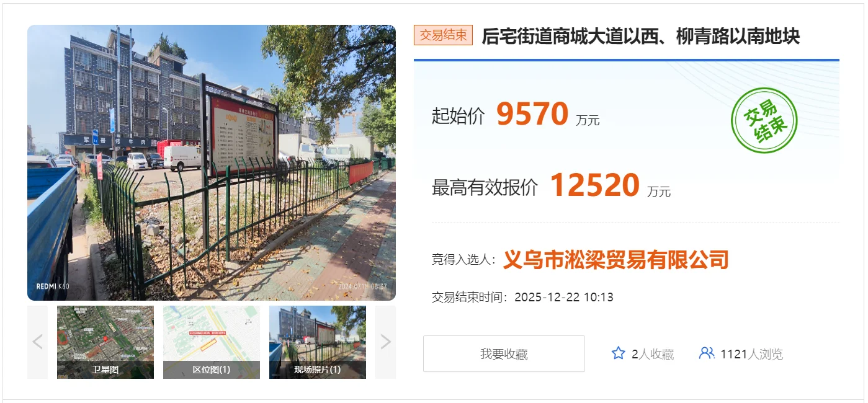This screenshot has height=403, width=868.
Task: Click the 最高有效报价 label
Action: (485, 187)
